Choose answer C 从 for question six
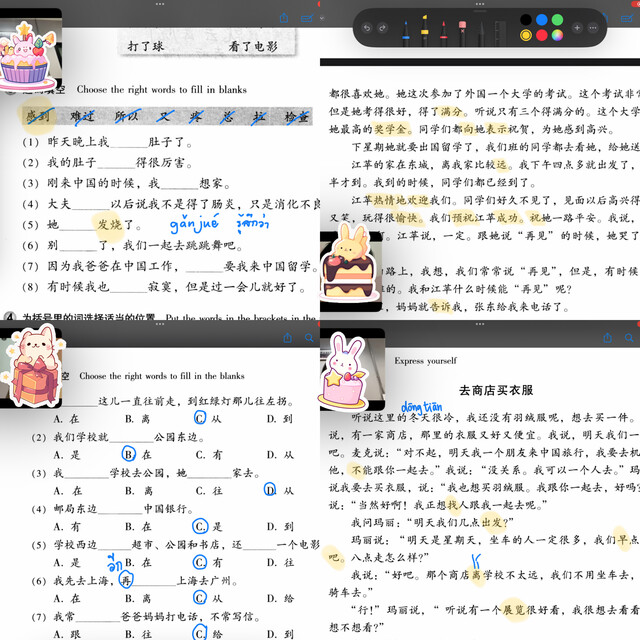Image resolution: width=640 pixels, height=640 pixels. tap(207, 598)
